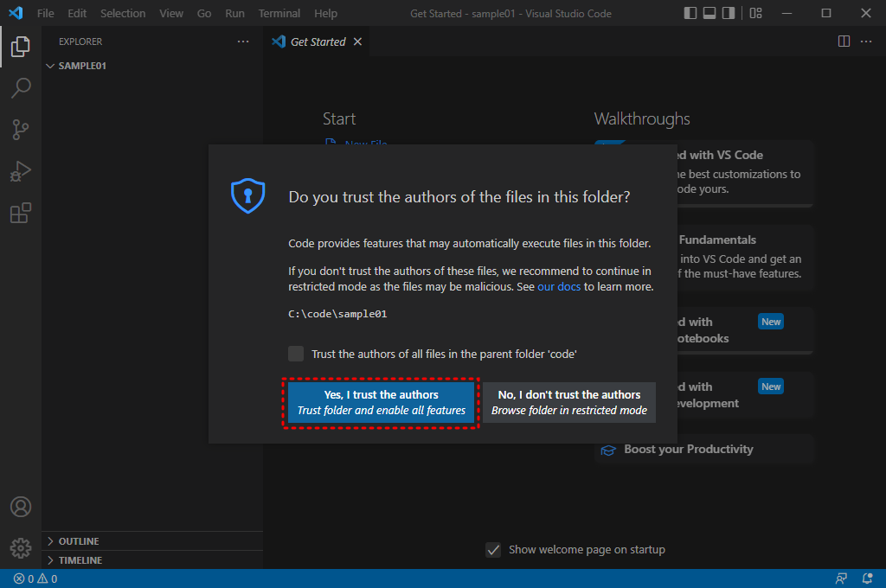The height and width of the screenshot is (588, 886).
Task: Click the workspace trust shield icon
Action: pyautogui.click(x=247, y=196)
